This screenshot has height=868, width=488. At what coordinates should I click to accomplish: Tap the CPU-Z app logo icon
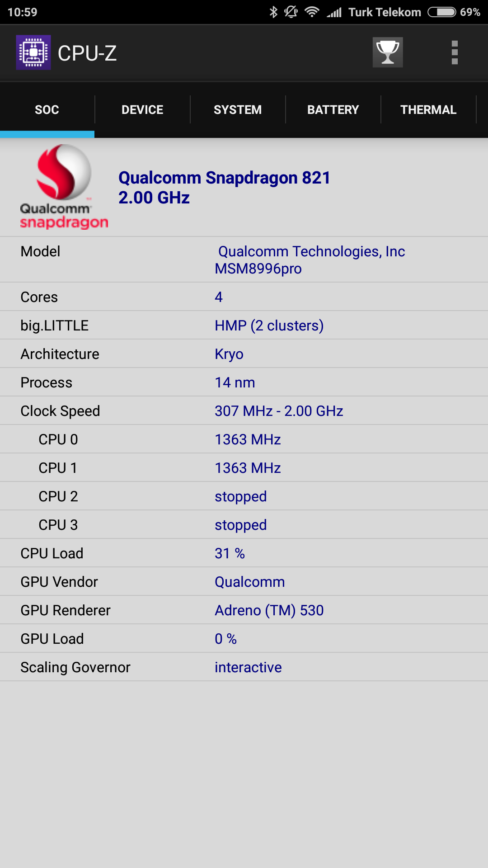tap(33, 52)
